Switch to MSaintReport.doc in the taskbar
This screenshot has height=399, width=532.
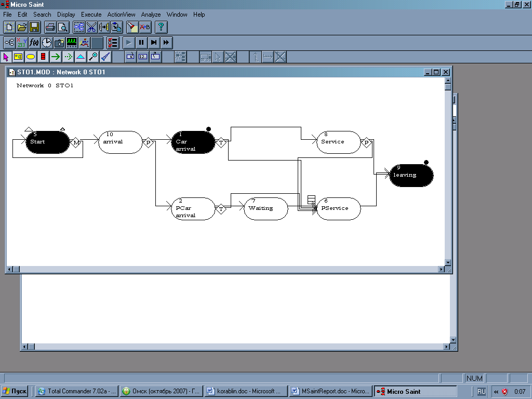click(330, 391)
